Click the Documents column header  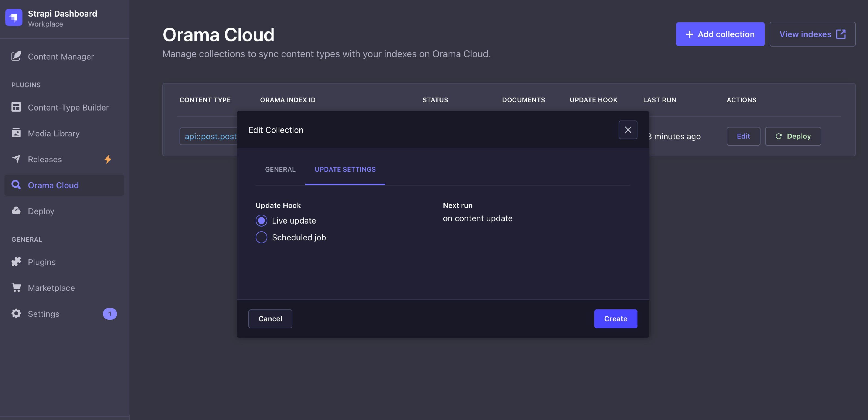[524, 100]
